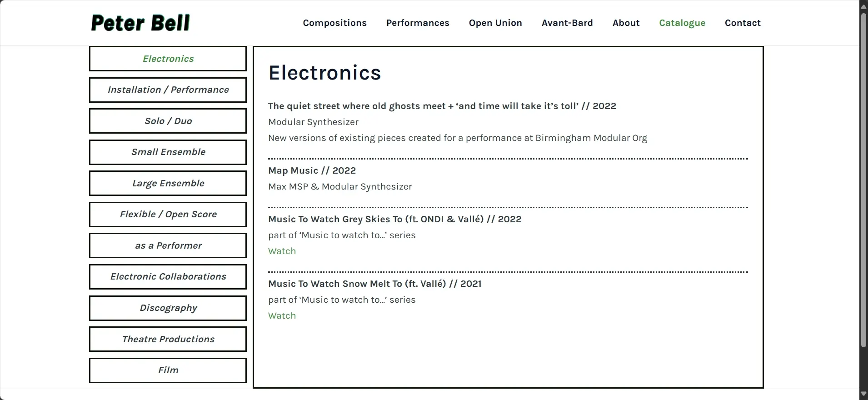
Task: Open Flexible / Open Score category
Action: click(168, 214)
